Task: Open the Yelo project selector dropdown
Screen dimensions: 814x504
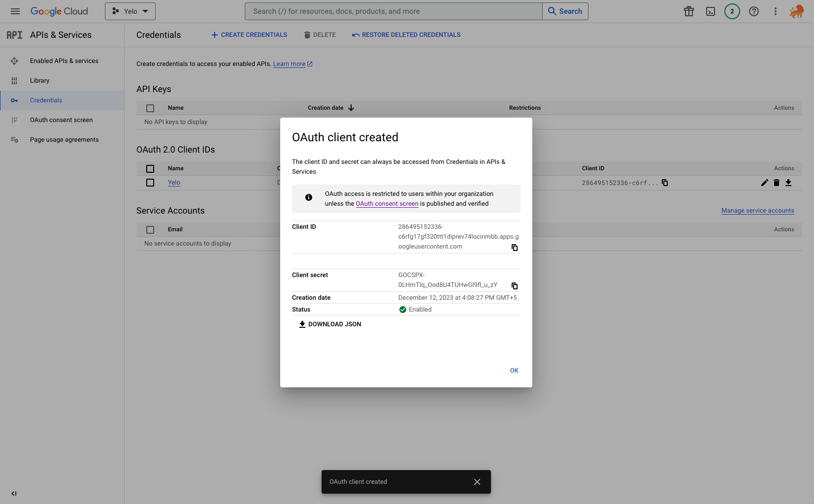Action: (130, 11)
